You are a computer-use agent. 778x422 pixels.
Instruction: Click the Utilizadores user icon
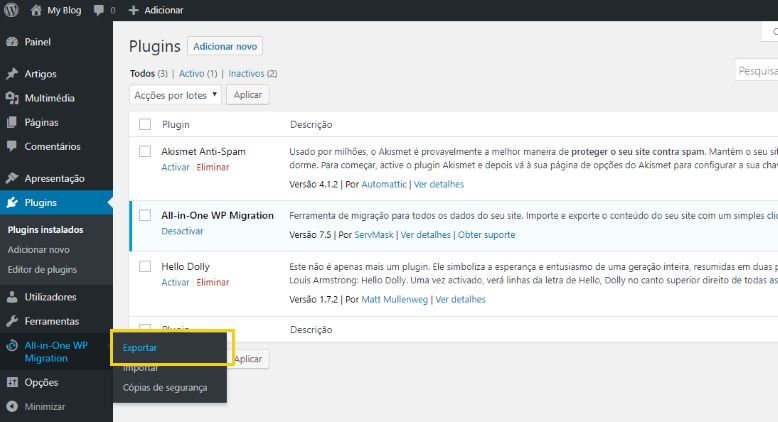pos(12,297)
